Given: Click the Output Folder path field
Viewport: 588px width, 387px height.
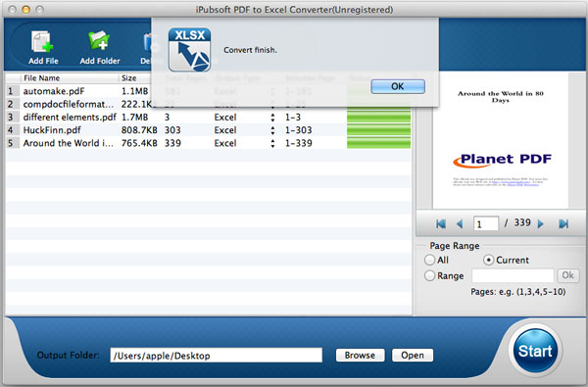Looking at the screenshot, I should click(216, 355).
